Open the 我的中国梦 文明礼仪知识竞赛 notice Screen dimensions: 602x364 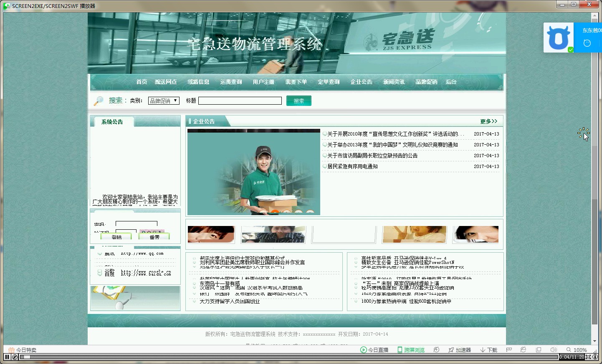point(392,145)
